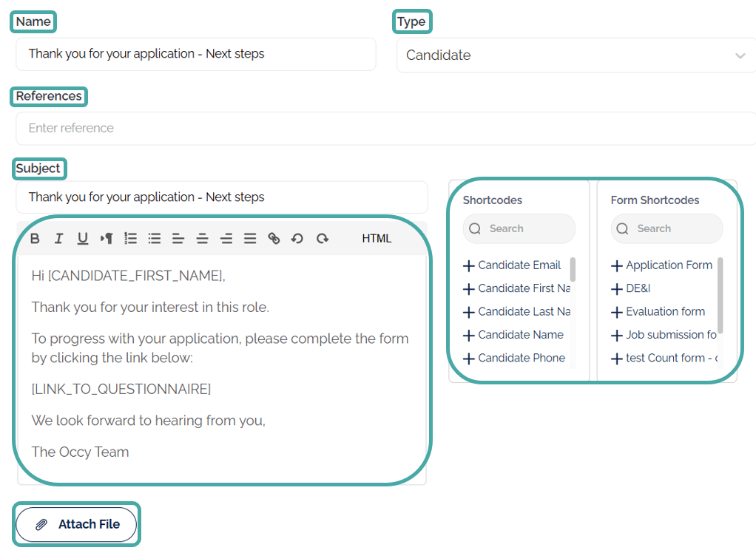Align text to the right

coord(226,238)
